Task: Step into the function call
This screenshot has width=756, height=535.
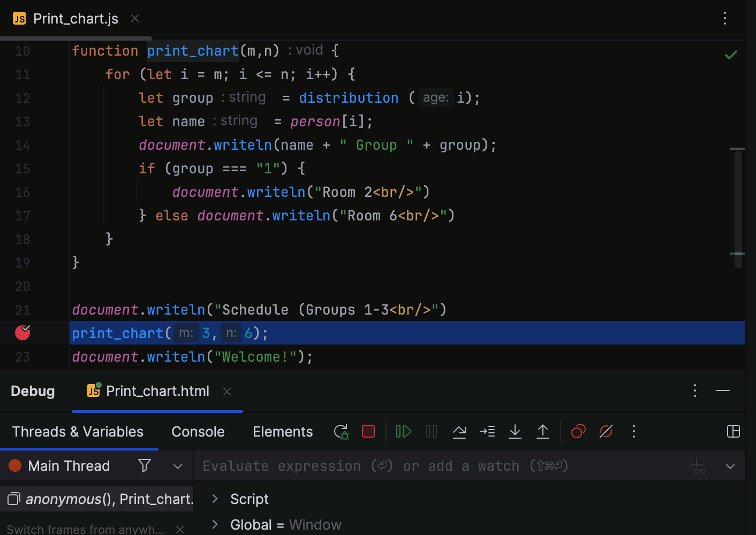Action: [x=487, y=431]
